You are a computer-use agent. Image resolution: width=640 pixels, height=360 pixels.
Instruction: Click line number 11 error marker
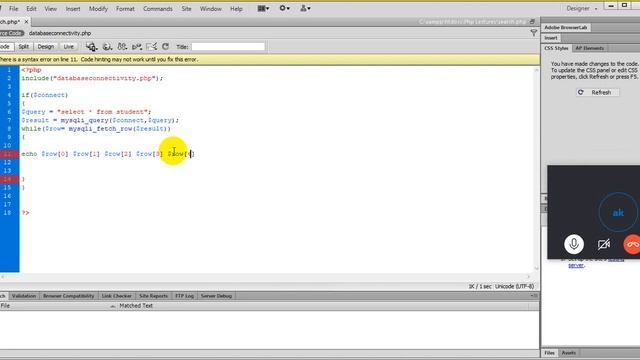click(x=9, y=154)
